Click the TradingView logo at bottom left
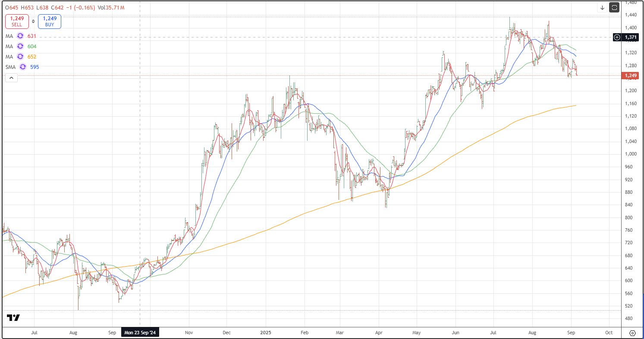Image resolution: width=644 pixels, height=339 pixels. (x=13, y=318)
